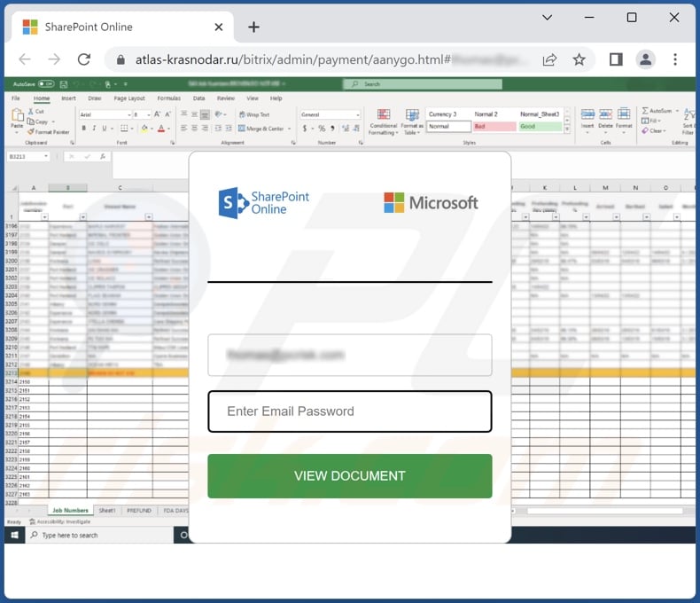This screenshot has height=603, width=700.
Task: Toggle Underline formatting in Excel ribbon
Action: (104, 129)
